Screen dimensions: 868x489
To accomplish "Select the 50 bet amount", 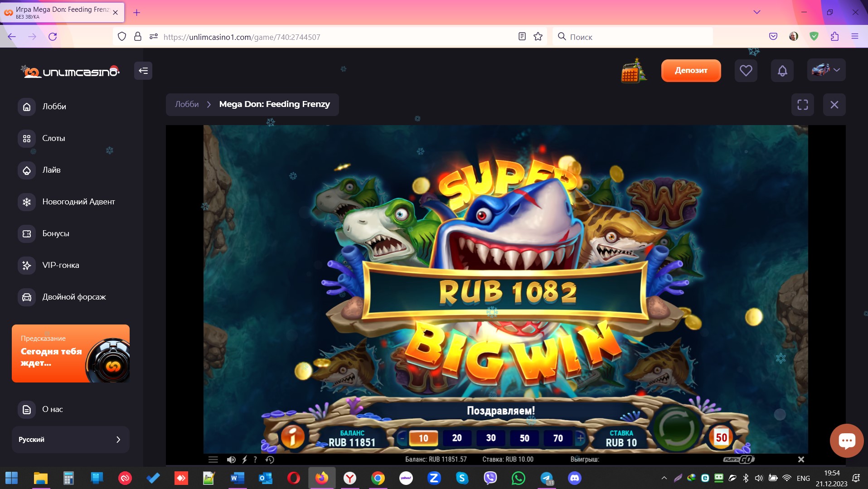I will (x=524, y=438).
